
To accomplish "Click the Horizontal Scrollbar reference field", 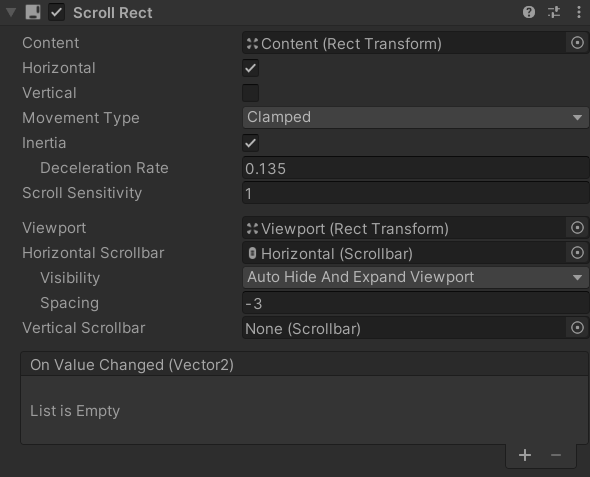I will (404, 253).
